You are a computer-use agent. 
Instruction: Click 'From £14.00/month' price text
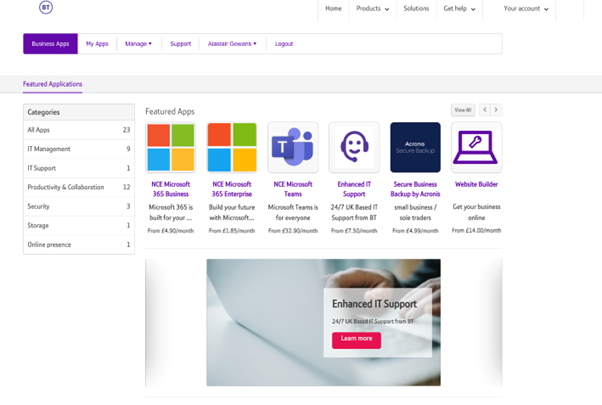(x=476, y=230)
